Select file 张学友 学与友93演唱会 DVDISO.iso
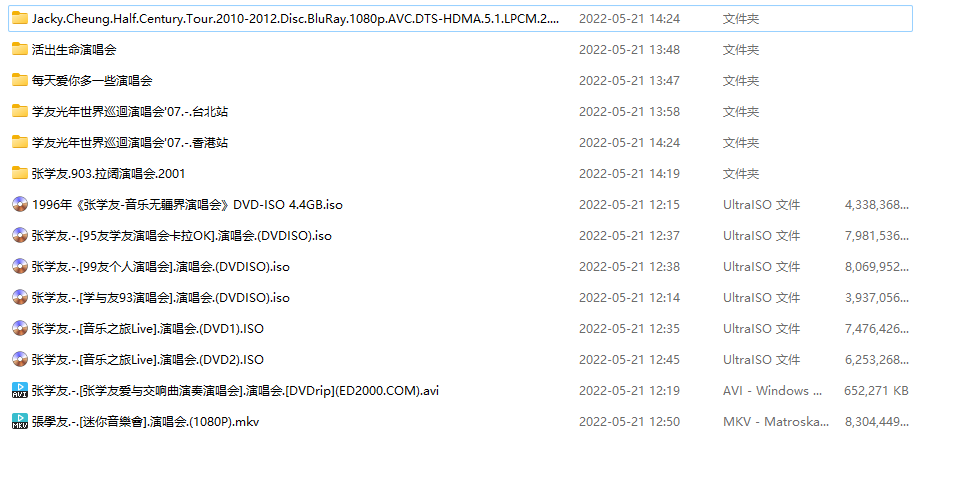Viewport: 956px width, 477px height. coord(161,298)
